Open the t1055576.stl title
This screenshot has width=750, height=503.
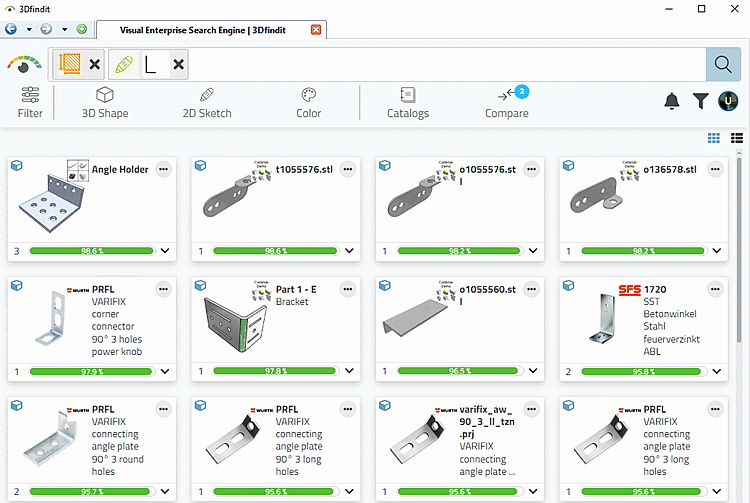[x=304, y=169]
